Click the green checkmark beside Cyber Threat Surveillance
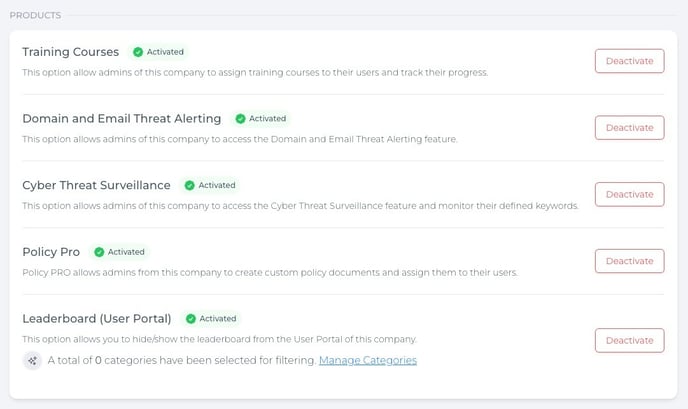The width and height of the screenshot is (688, 409). pos(190,185)
